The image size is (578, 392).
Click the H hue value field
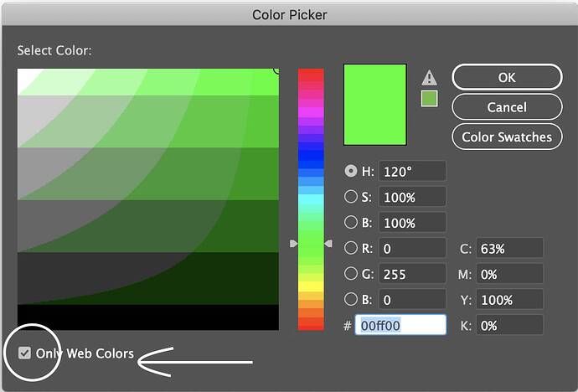point(412,171)
